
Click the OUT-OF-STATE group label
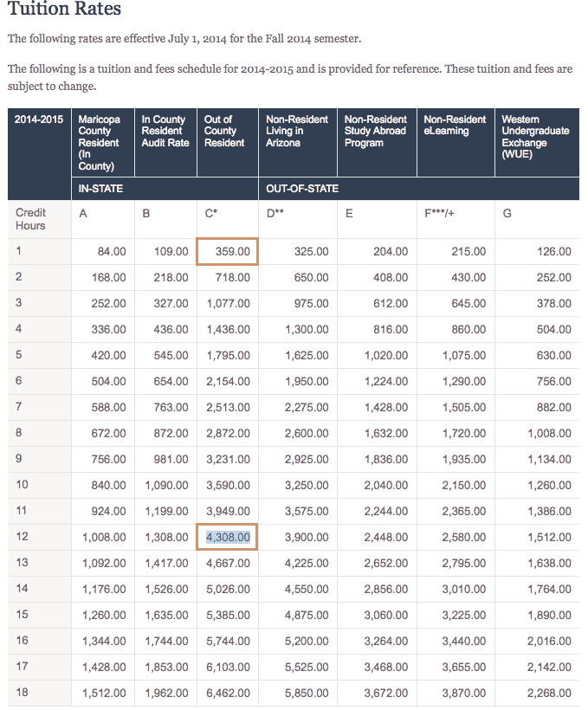(x=302, y=189)
